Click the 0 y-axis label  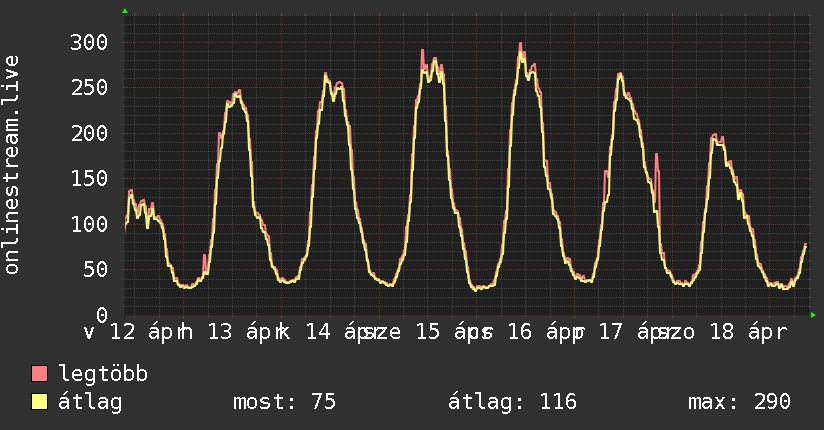101,314
